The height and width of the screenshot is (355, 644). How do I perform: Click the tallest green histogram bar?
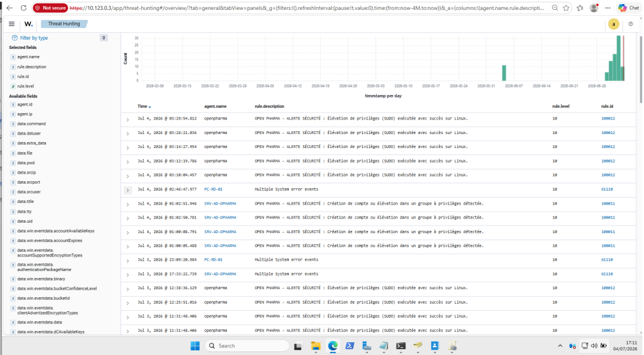[618, 58]
